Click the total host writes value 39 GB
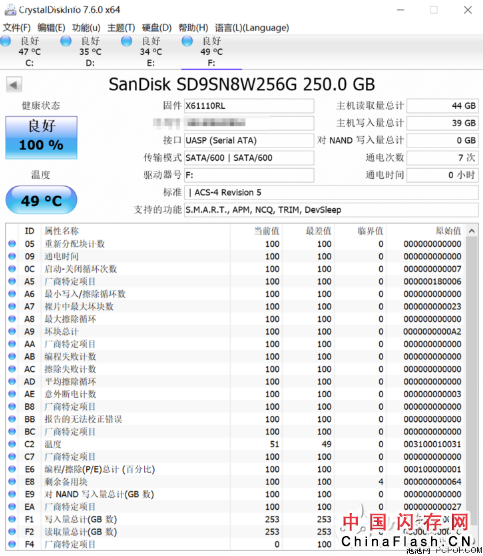The height and width of the screenshot is (556, 483). 442,123
